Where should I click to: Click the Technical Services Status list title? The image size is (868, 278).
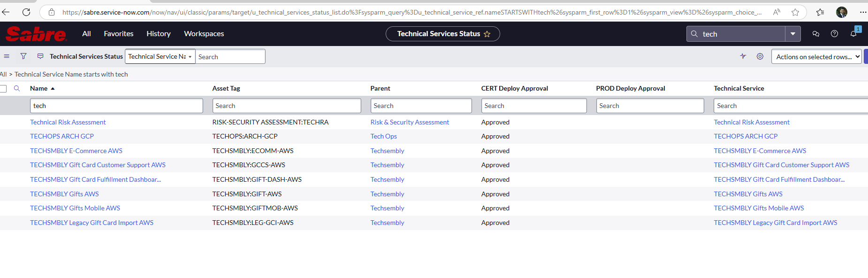(x=86, y=56)
